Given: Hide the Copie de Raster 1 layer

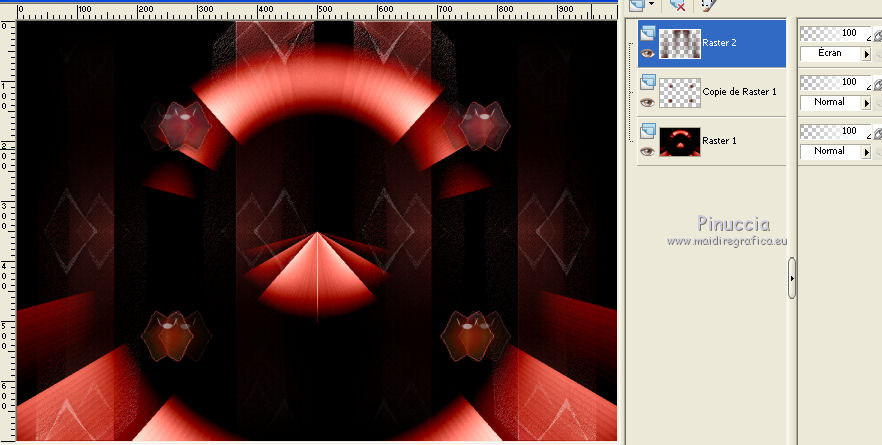Looking at the screenshot, I should (647, 102).
